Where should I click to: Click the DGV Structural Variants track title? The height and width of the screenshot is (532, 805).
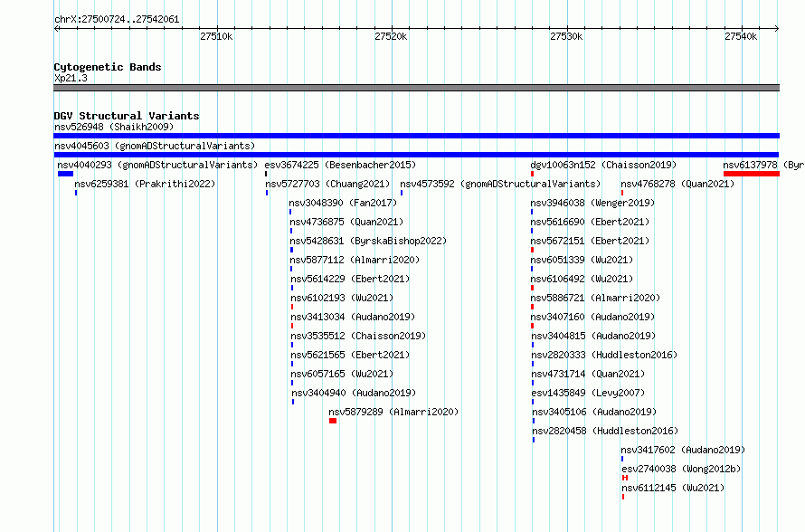point(127,116)
